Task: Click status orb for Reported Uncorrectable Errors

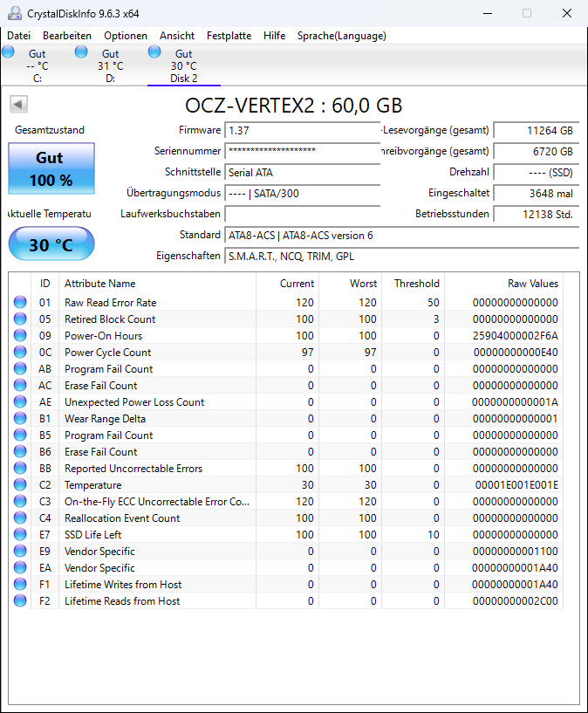Action: tap(20, 468)
